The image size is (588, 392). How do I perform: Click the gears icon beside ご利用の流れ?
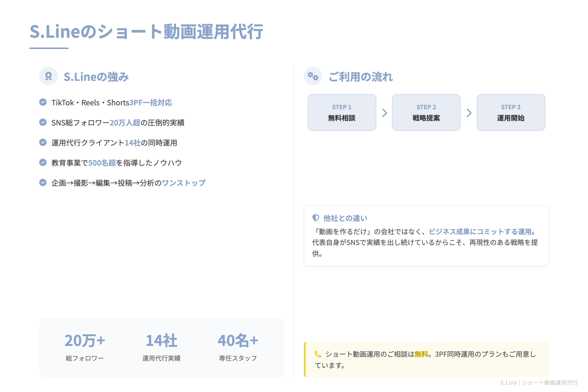(x=313, y=76)
